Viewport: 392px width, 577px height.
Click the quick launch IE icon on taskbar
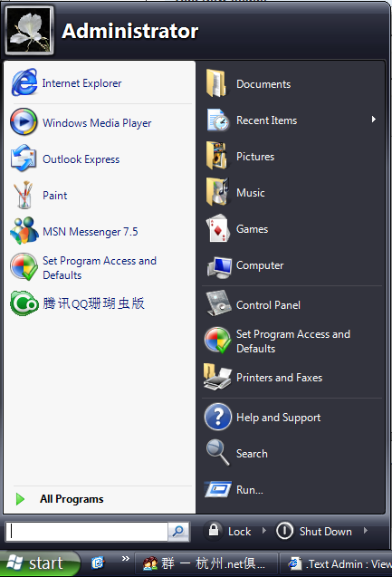[98, 563]
